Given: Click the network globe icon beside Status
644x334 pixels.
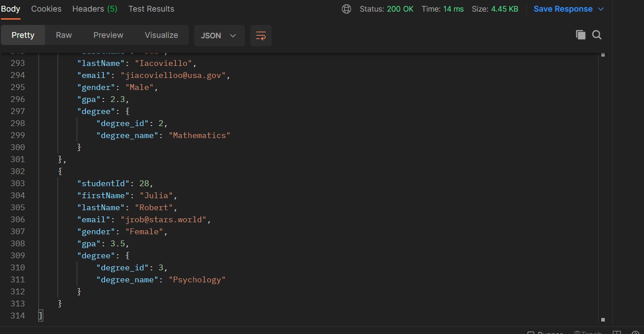Looking at the screenshot, I should tap(346, 9).
